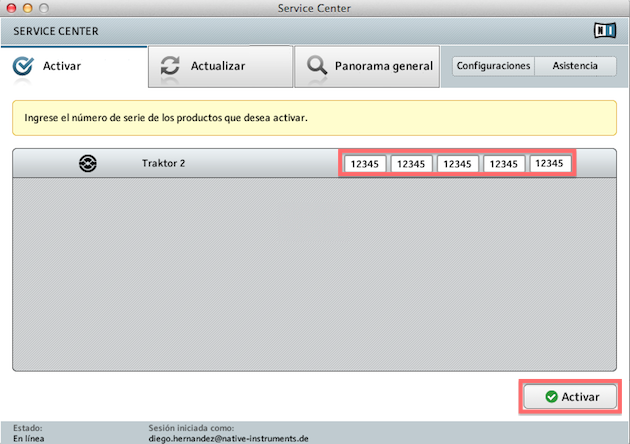630x444 pixels.
Task: Click the Traktor 2 product name
Action: [x=164, y=162]
